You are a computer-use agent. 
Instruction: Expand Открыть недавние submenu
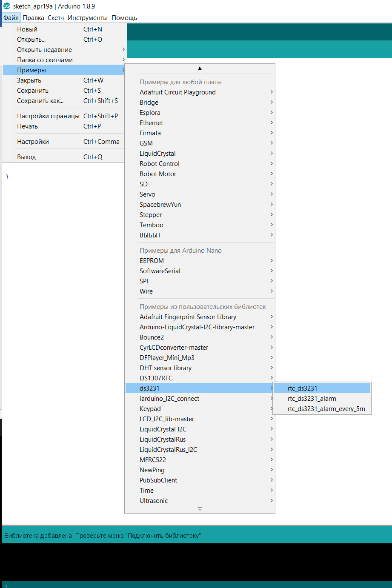point(64,50)
